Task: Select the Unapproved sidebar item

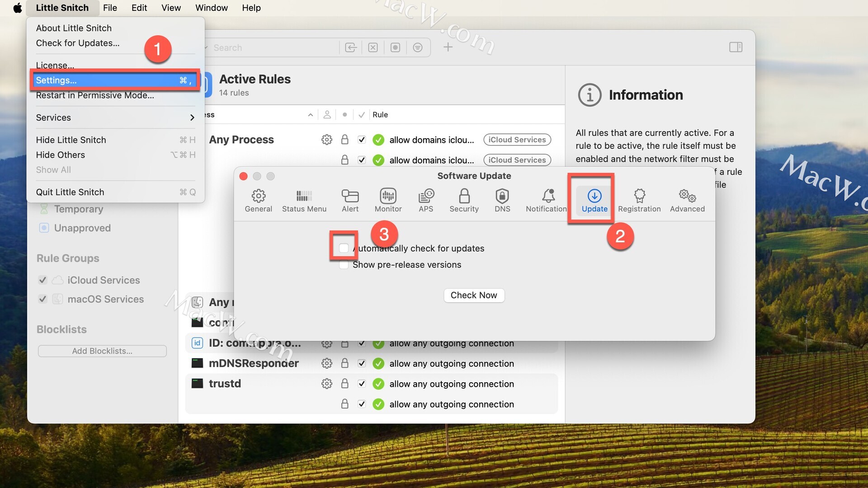Action: pyautogui.click(x=82, y=228)
